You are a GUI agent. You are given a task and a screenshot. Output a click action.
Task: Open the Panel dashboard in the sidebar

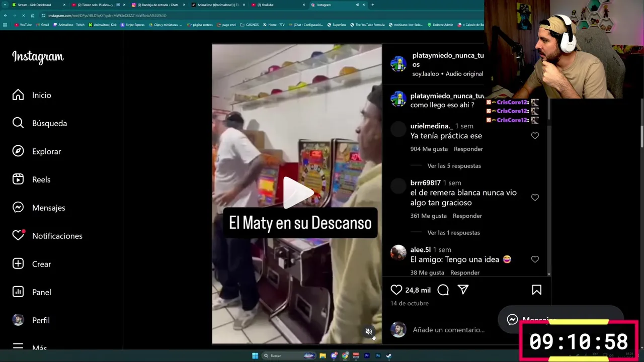click(x=32, y=292)
